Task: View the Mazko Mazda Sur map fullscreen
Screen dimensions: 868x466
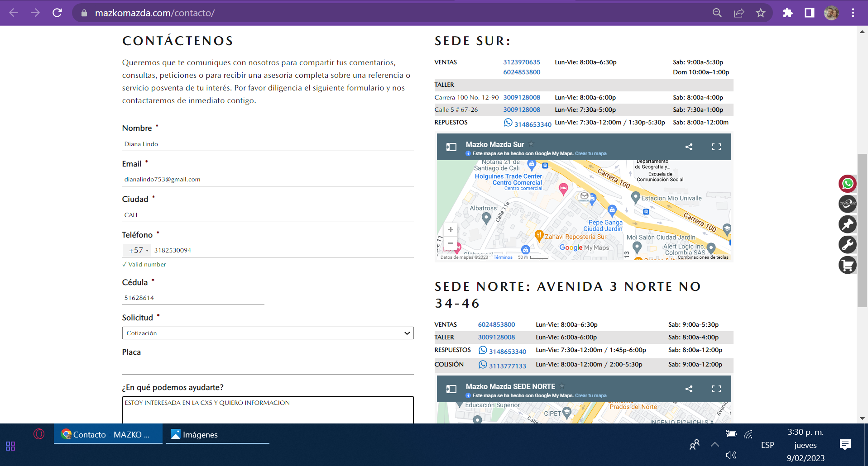Action: tap(716, 147)
